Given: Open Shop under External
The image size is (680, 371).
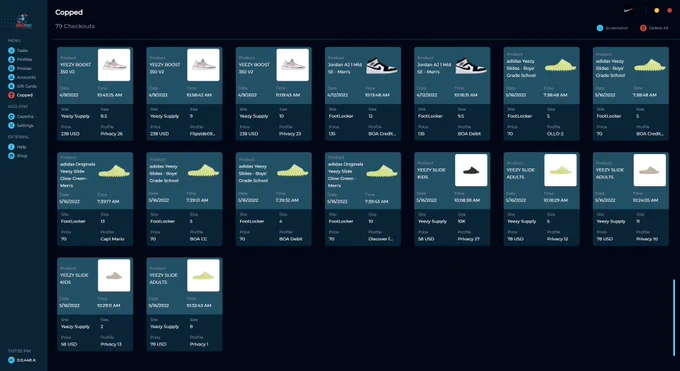Looking at the screenshot, I should (x=18, y=156).
